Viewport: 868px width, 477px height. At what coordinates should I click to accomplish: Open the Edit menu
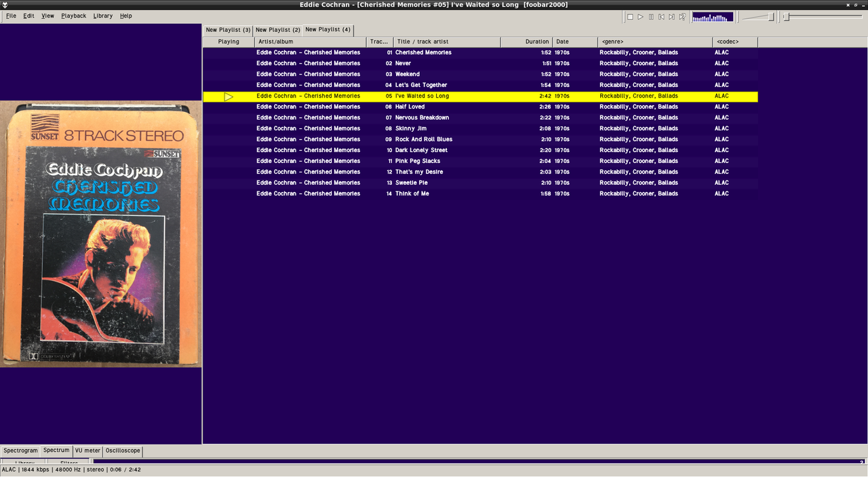tap(28, 16)
